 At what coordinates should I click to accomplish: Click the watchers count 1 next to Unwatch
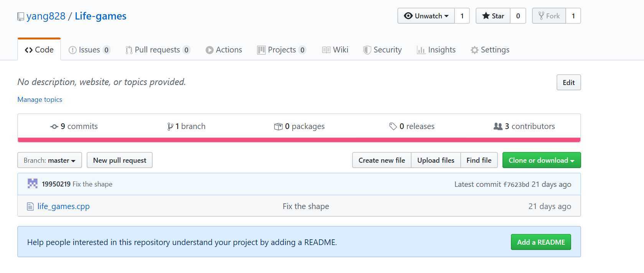pos(462,16)
